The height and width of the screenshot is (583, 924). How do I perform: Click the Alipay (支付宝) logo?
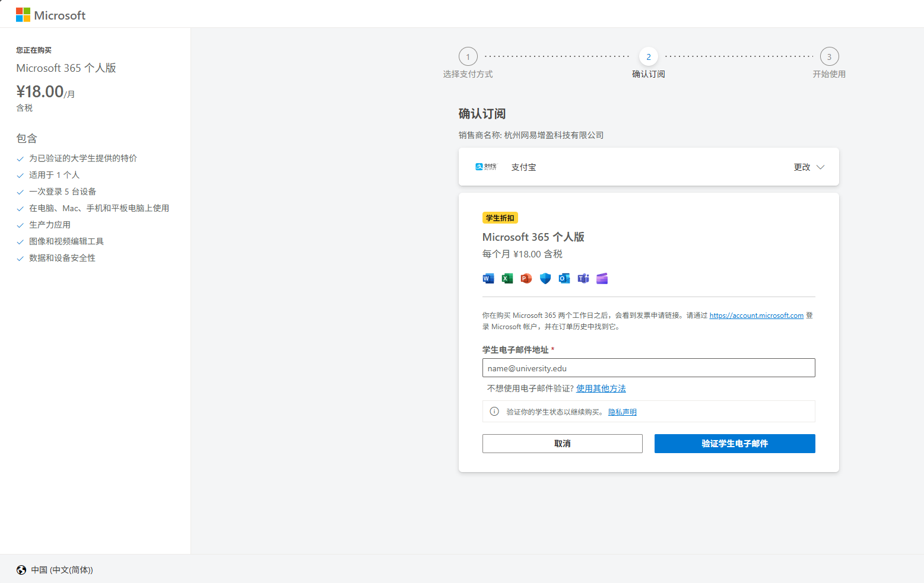[x=486, y=167]
